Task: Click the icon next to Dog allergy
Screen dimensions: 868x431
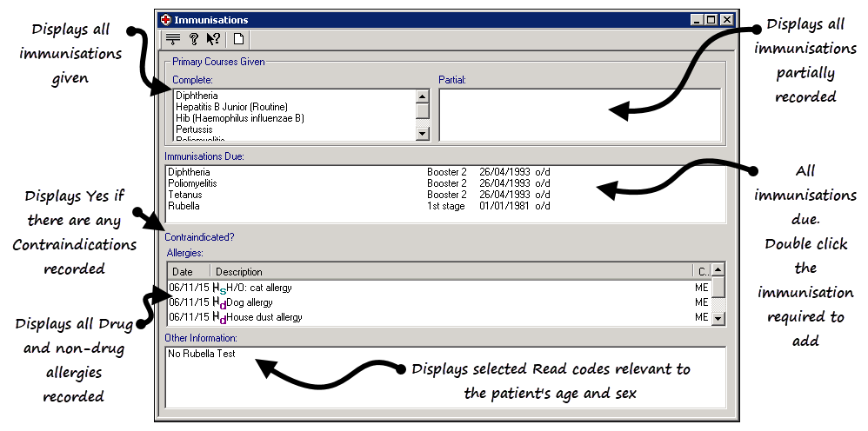Action: tap(219, 303)
